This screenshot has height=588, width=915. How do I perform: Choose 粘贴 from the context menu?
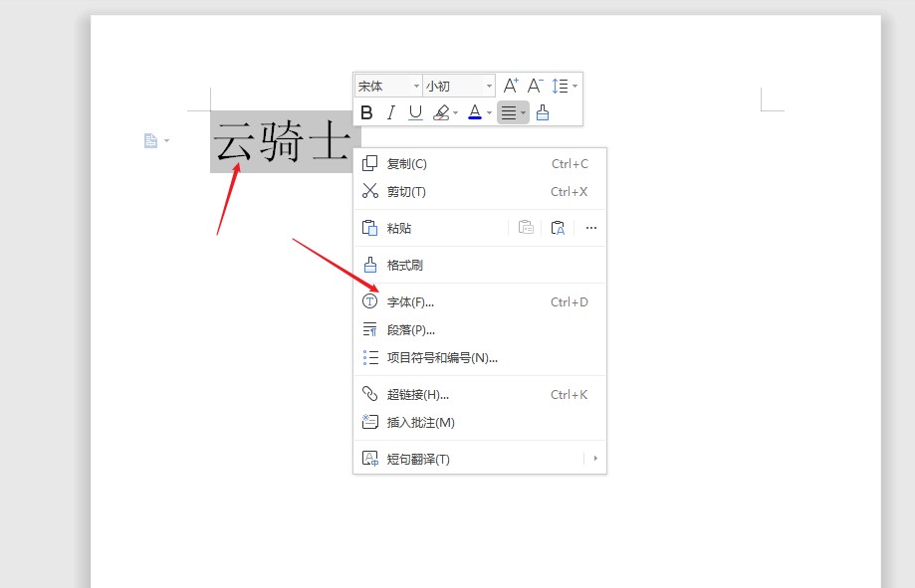(x=432, y=228)
